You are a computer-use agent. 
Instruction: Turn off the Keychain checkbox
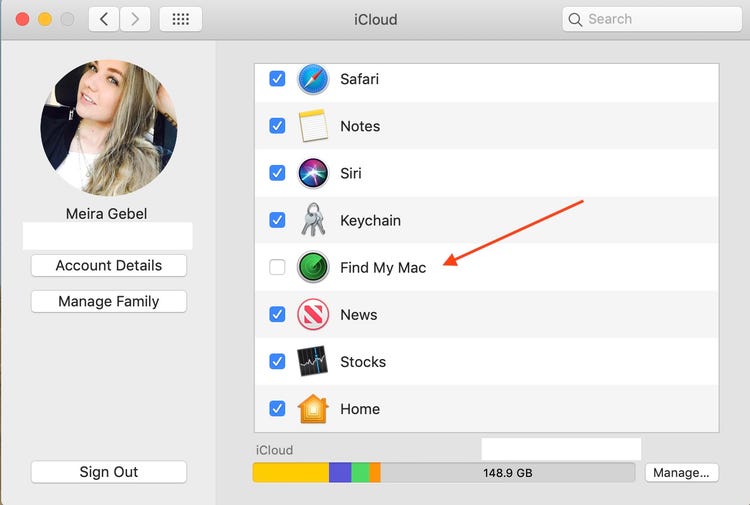coord(277,220)
